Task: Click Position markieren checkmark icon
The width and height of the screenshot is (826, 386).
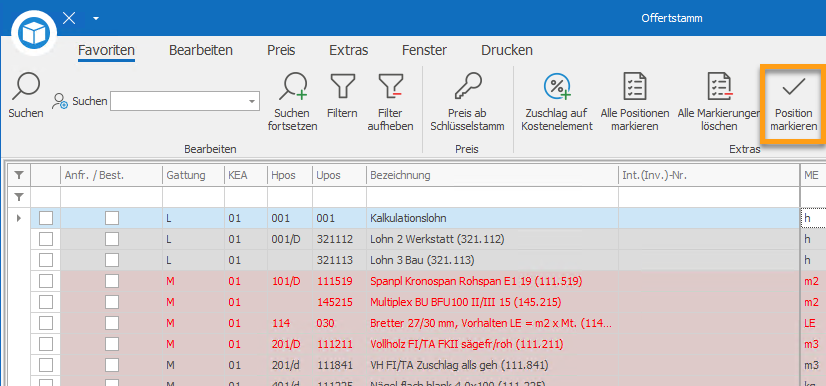Action: [793, 87]
